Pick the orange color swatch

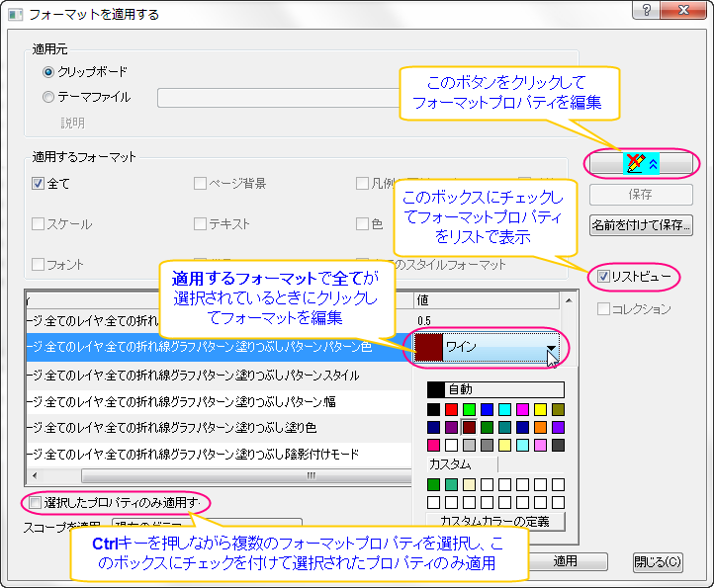point(540,427)
